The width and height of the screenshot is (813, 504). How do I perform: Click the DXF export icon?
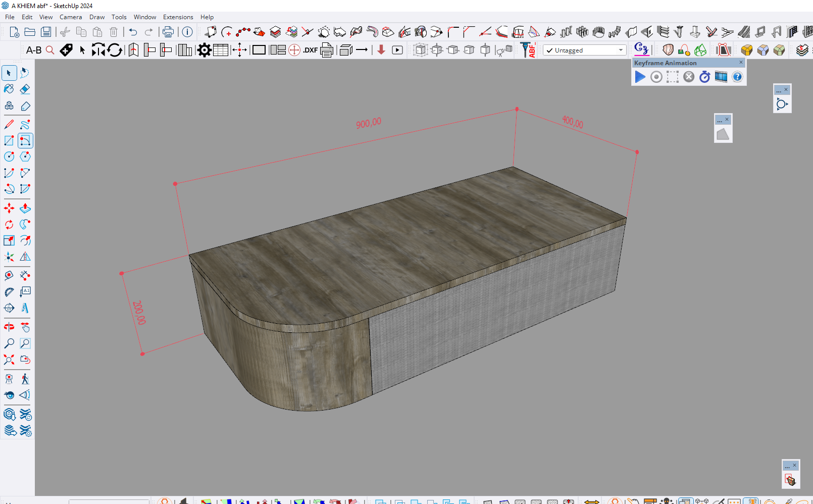(310, 50)
